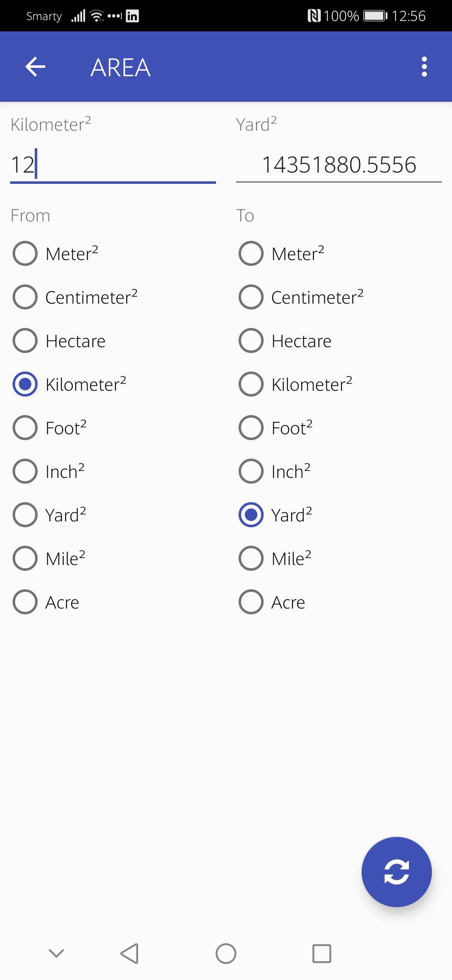
Task: Select Meter² in the From column
Action: tap(26, 253)
